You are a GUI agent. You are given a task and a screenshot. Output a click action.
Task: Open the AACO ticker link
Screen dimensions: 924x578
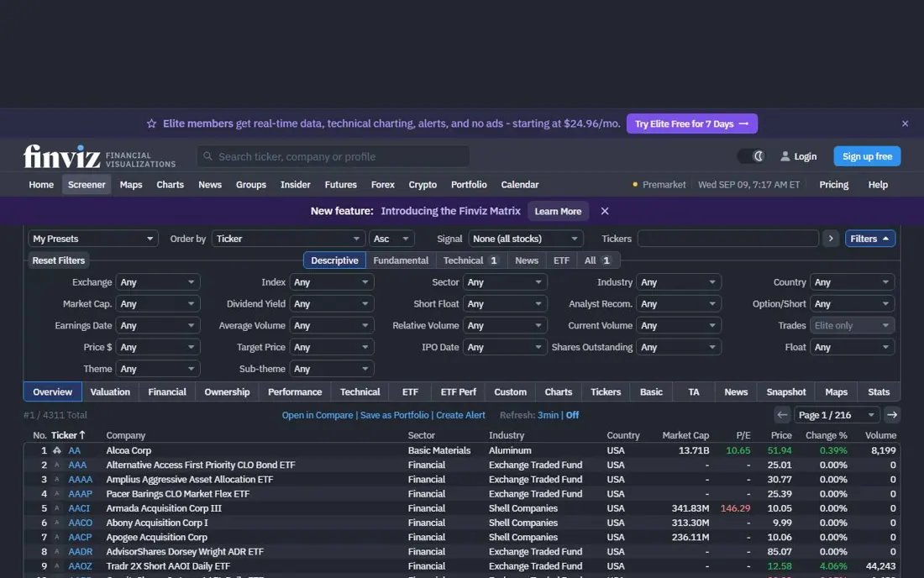pyautogui.click(x=80, y=523)
